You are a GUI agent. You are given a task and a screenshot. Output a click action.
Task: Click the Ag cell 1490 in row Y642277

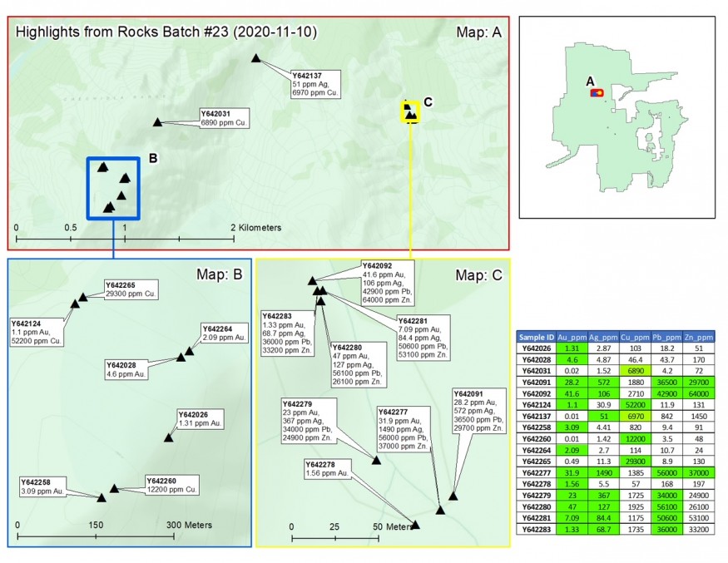(x=603, y=472)
